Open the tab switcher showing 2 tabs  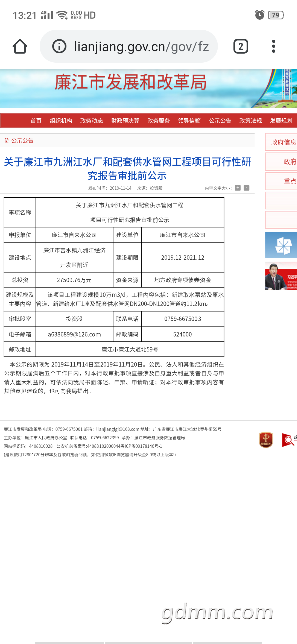coord(240,47)
